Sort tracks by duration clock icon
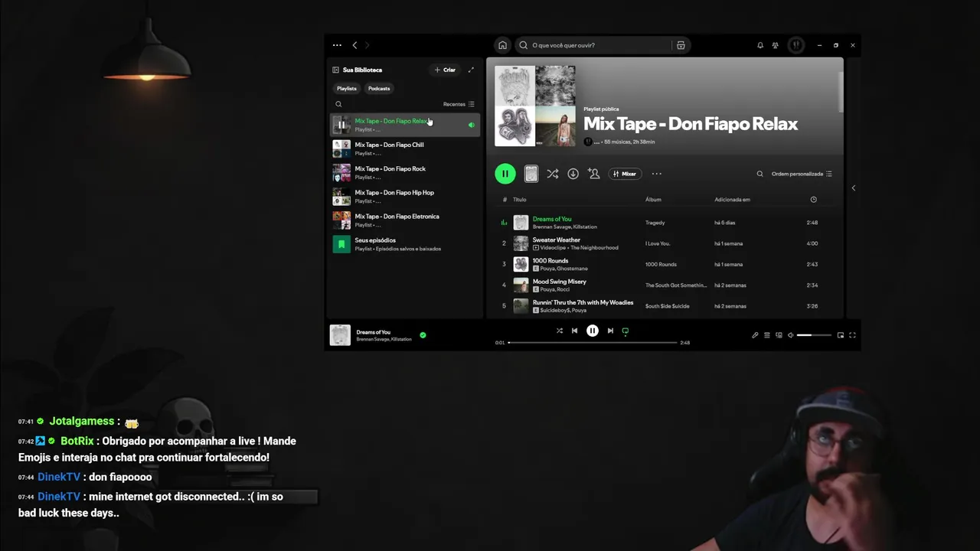This screenshot has width=980, height=551. [x=813, y=200]
